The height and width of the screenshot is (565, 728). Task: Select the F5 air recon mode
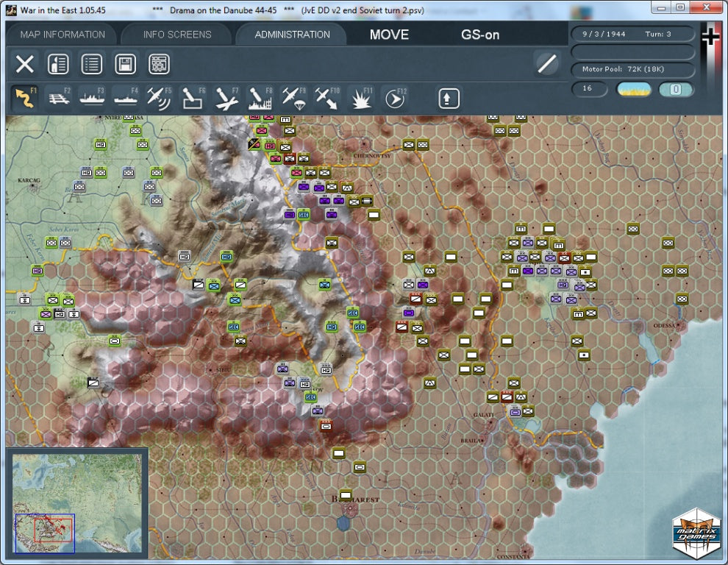159,98
